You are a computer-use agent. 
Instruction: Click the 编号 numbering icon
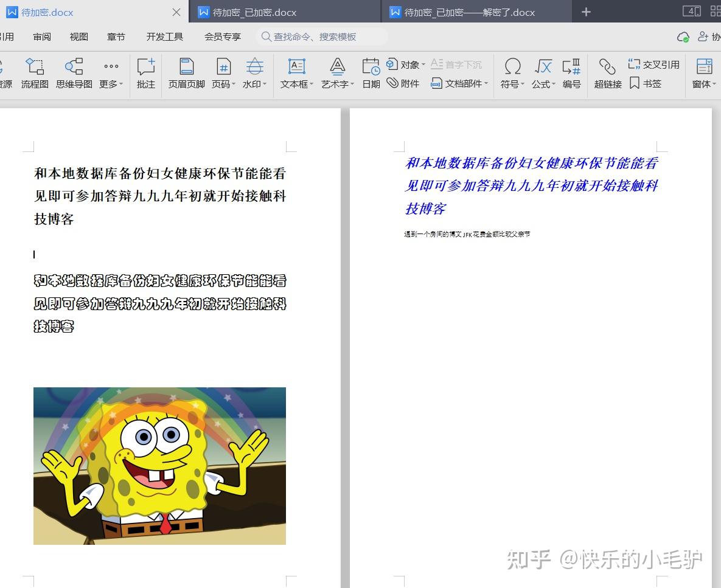(571, 67)
